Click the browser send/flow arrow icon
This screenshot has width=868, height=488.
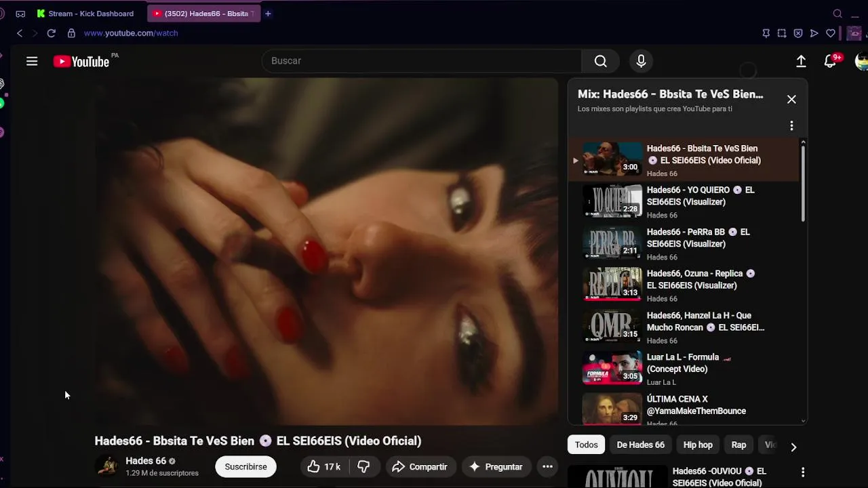814,33
